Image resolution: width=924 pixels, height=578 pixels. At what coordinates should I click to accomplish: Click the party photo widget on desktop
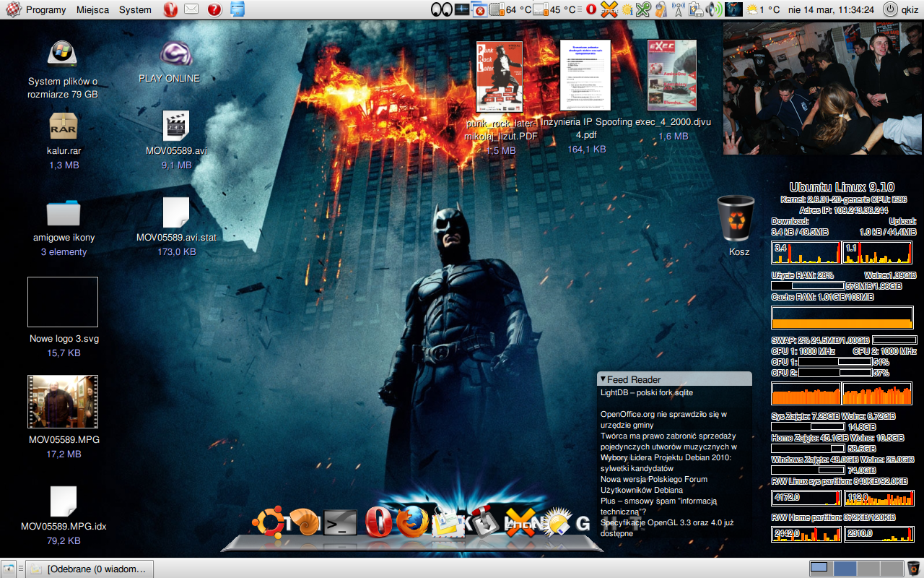(x=823, y=87)
